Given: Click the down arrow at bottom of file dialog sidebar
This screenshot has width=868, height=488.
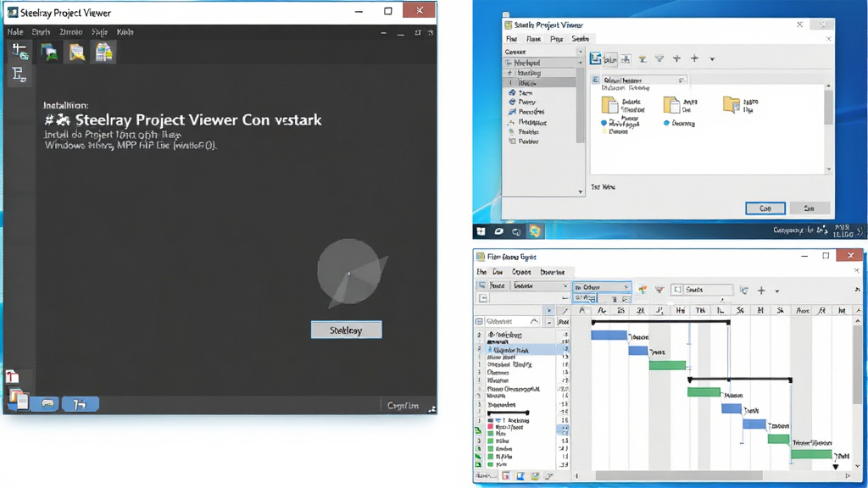Looking at the screenshot, I should (x=580, y=192).
